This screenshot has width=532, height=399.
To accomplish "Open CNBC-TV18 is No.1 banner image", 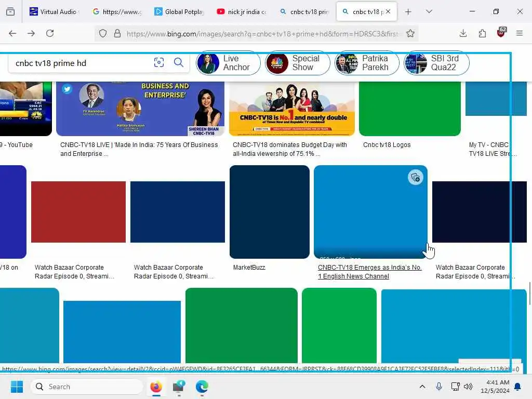I will [x=292, y=109].
